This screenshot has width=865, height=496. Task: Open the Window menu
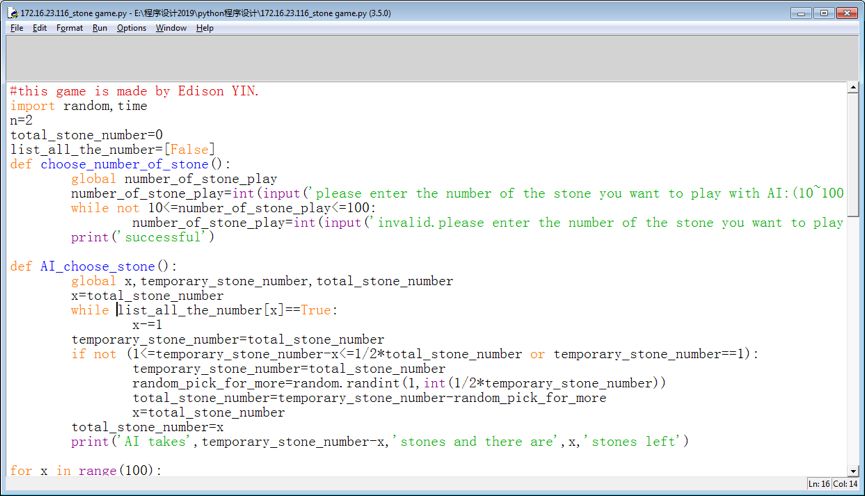(x=171, y=28)
